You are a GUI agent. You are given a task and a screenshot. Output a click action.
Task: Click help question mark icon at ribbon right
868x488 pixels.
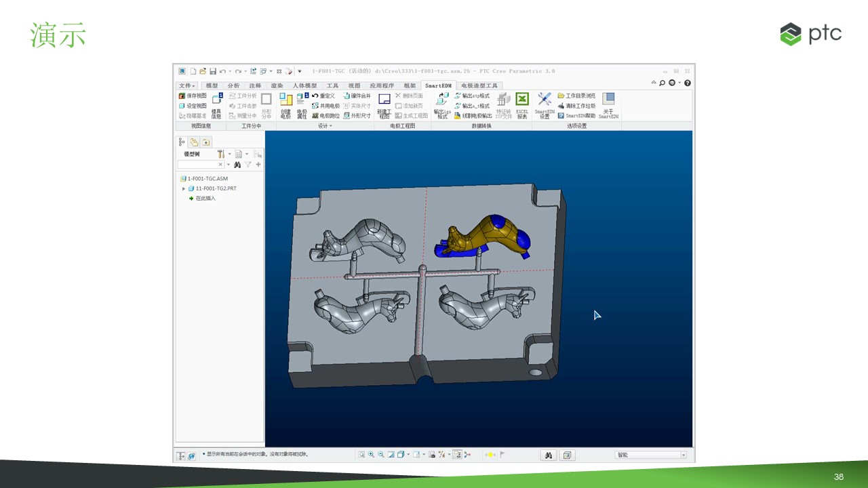(688, 83)
